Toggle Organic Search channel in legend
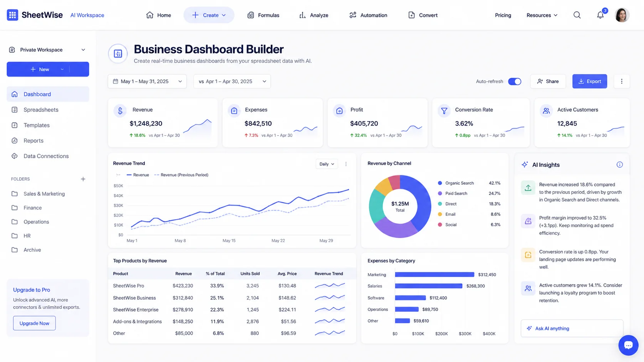The width and height of the screenshot is (644, 362). tap(456, 183)
